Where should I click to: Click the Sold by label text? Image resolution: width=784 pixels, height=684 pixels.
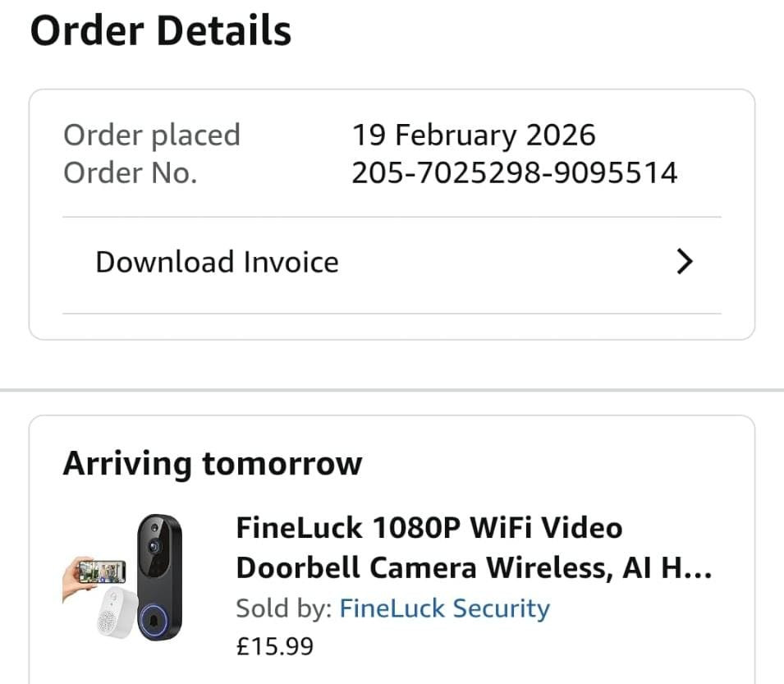[284, 608]
